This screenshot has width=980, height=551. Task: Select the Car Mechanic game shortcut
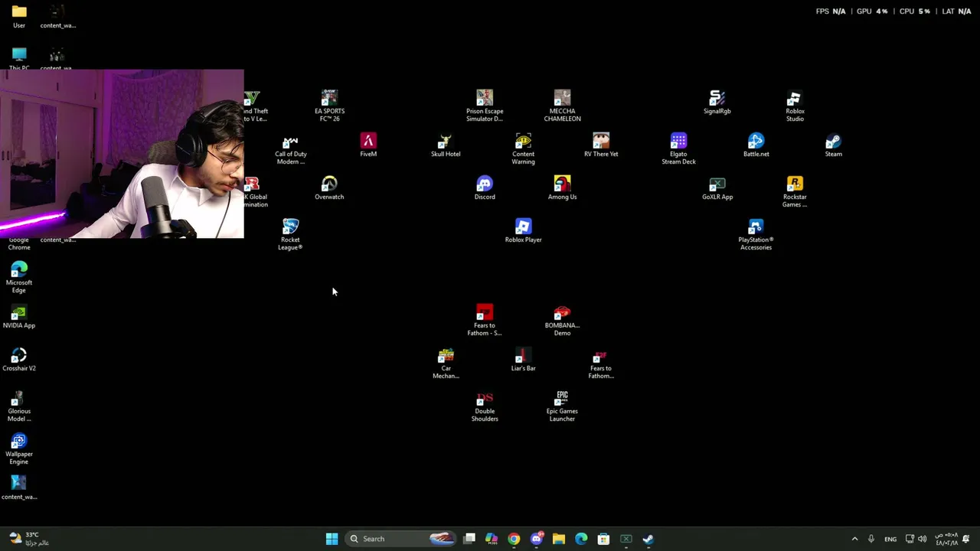(446, 363)
